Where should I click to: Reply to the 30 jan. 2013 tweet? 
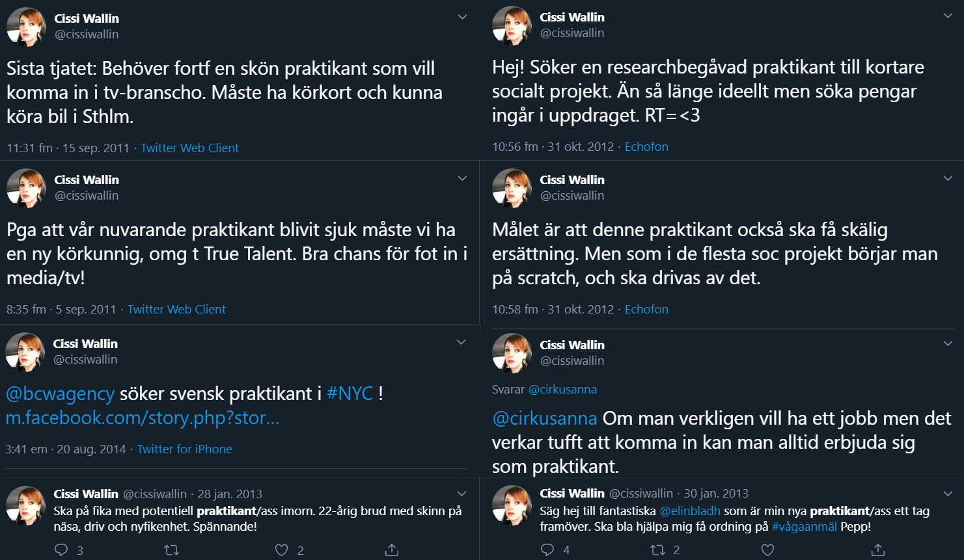pyautogui.click(x=547, y=550)
